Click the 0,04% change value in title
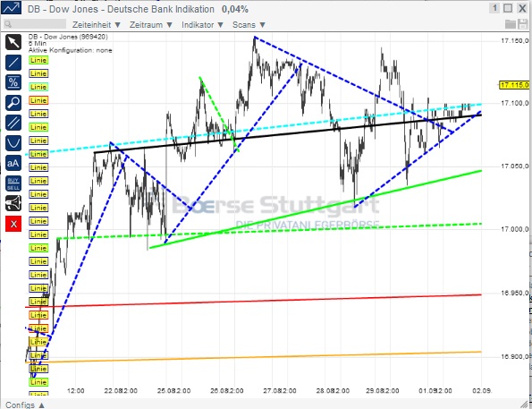532x409 pixels. [x=235, y=9]
